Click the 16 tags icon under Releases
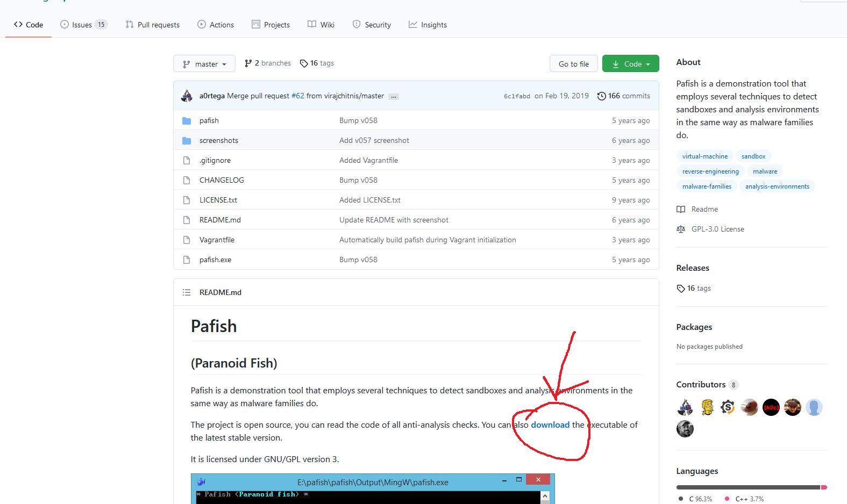 681,289
